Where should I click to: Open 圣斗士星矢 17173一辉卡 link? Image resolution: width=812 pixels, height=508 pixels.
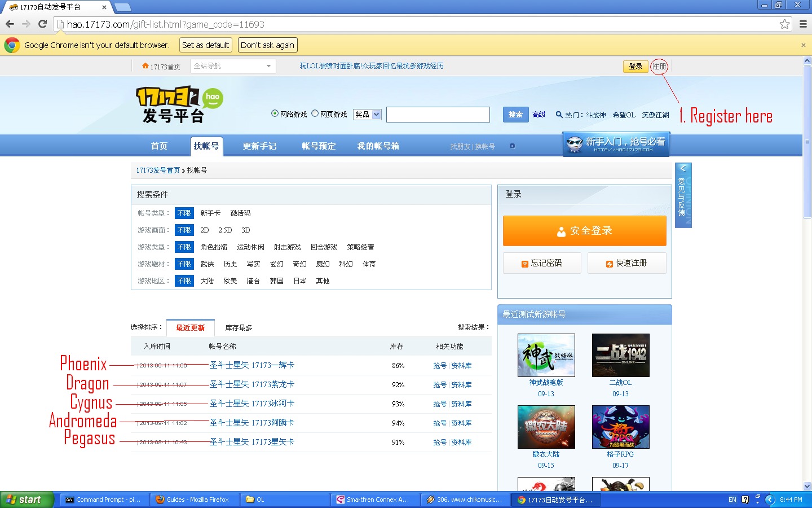[251, 366]
